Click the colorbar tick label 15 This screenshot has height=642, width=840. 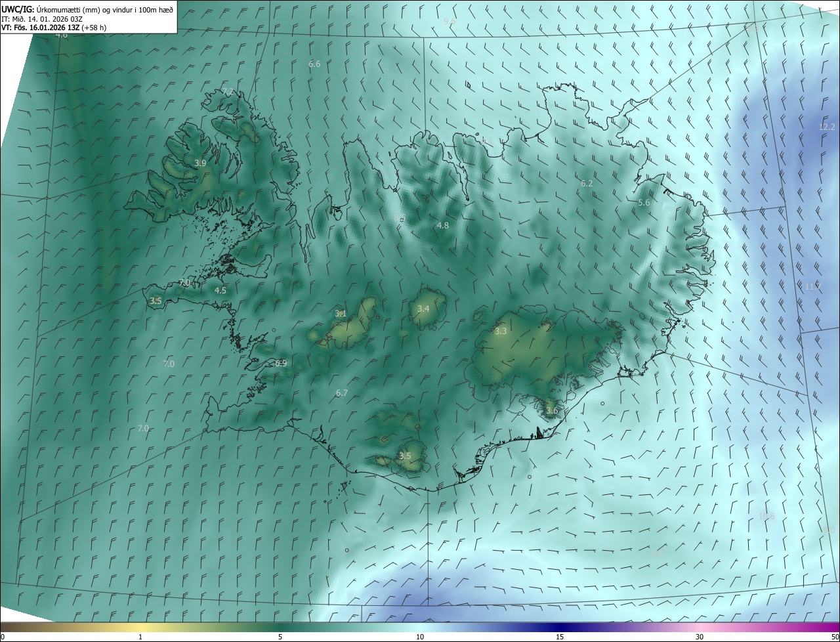coord(560,637)
